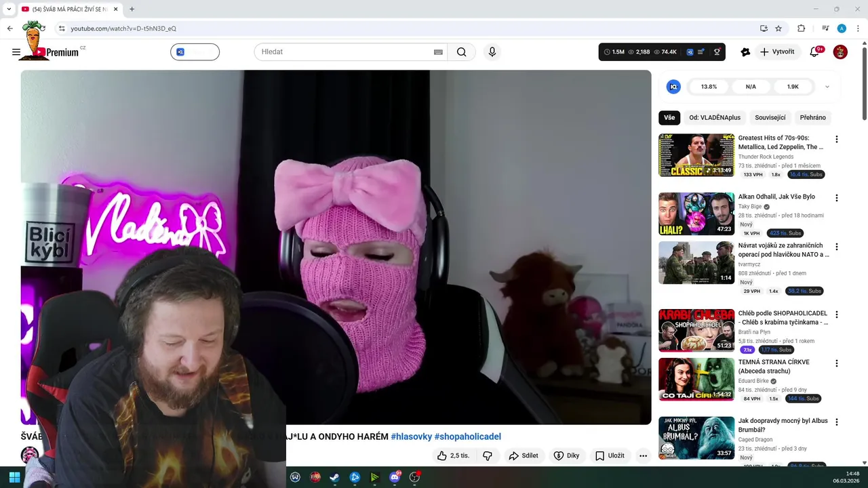868x488 pixels.
Task: Select the Přehráno filter chip
Action: click(812, 117)
